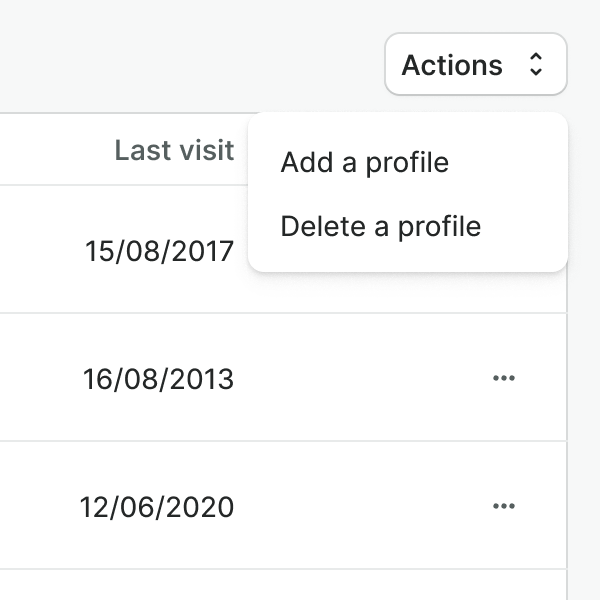Screen dimensions: 600x600
Task: Select "Add a profile" from Actions menu
Action: 365,162
